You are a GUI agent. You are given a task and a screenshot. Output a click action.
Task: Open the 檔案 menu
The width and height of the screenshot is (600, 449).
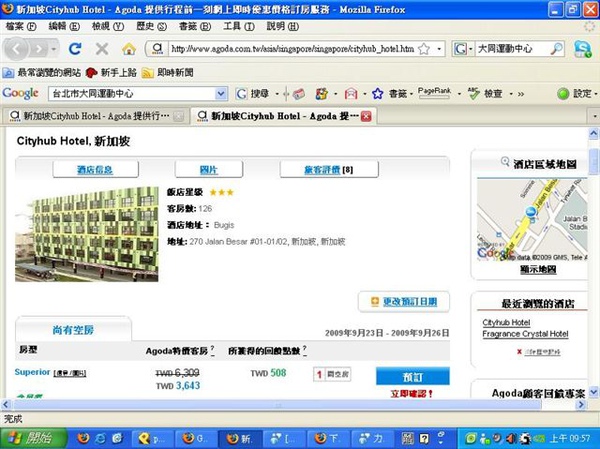tap(21, 26)
